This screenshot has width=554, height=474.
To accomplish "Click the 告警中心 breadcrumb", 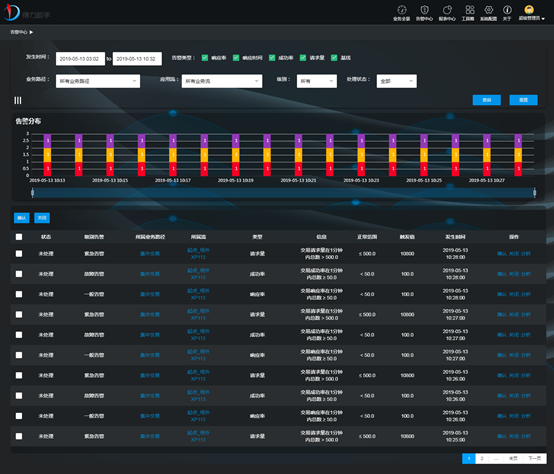I will (x=19, y=32).
